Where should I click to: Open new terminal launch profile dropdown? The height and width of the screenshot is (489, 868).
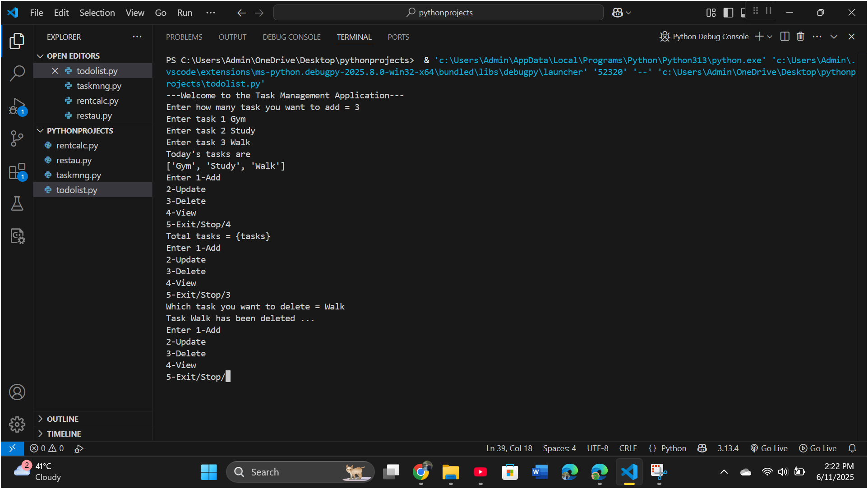(x=770, y=37)
